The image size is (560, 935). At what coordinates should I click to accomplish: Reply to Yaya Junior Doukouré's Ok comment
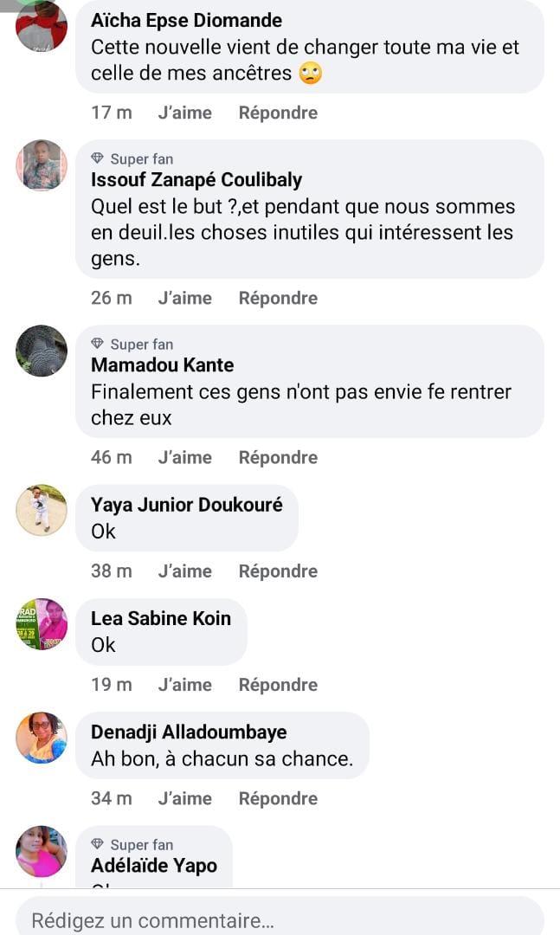(278, 571)
